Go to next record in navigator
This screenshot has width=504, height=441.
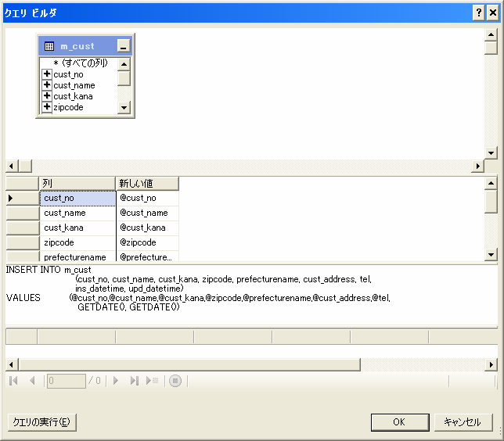pos(116,381)
